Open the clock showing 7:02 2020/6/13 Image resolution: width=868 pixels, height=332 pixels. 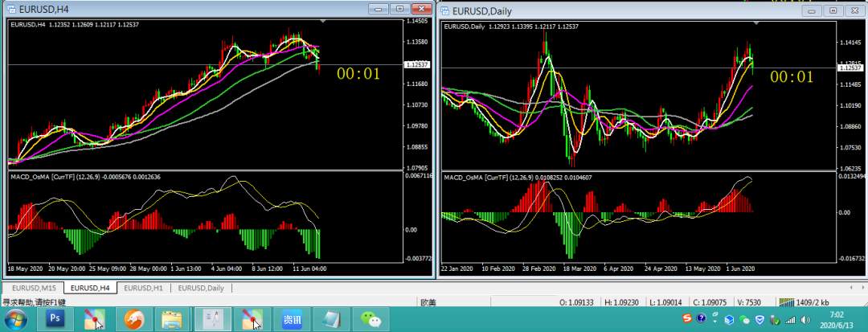837,320
